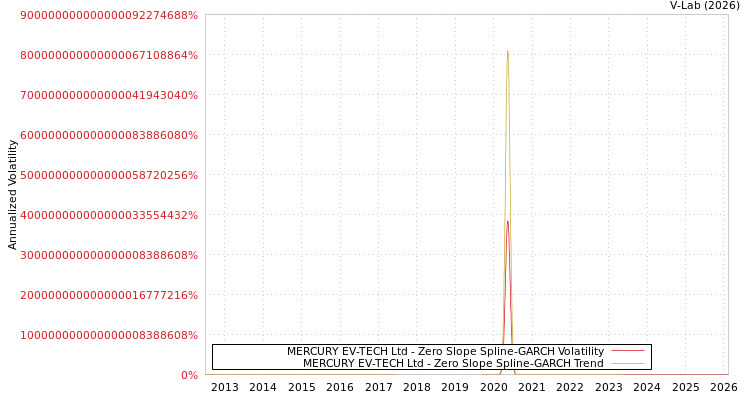Click the 60000000000000083886080% axis value
750x400 pixels.
[x=109, y=135]
